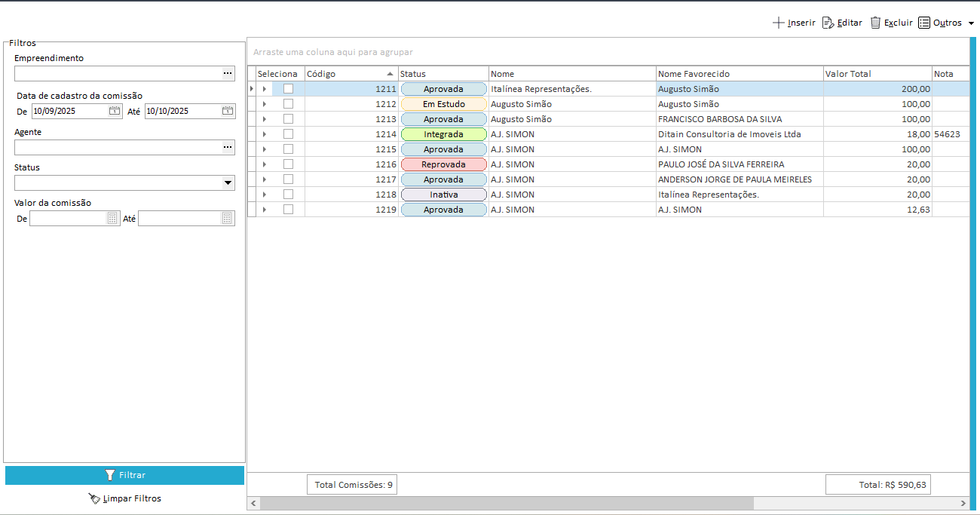Sort by the Valor Total column header
The width and height of the screenshot is (980, 515).
877,74
